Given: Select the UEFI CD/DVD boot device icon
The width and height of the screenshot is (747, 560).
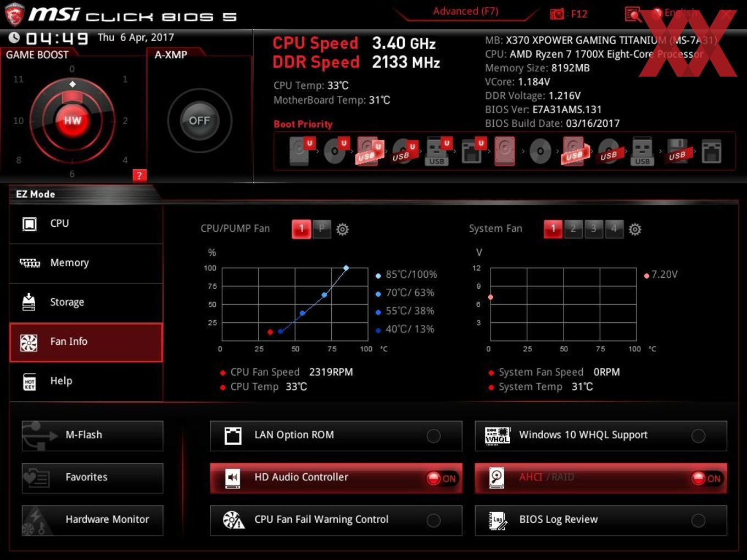Looking at the screenshot, I should (x=335, y=152).
